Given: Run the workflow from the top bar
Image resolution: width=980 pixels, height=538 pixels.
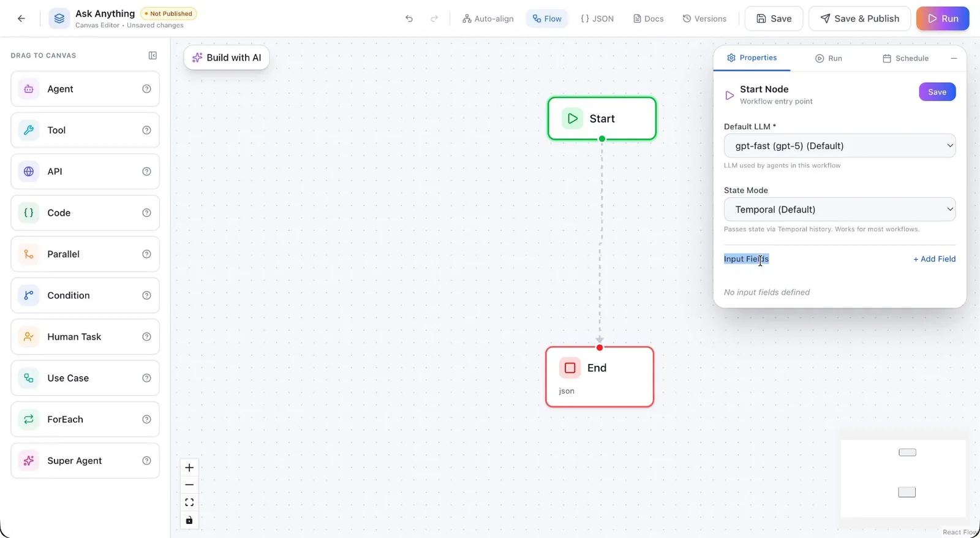Looking at the screenshot, I should 943,18.
